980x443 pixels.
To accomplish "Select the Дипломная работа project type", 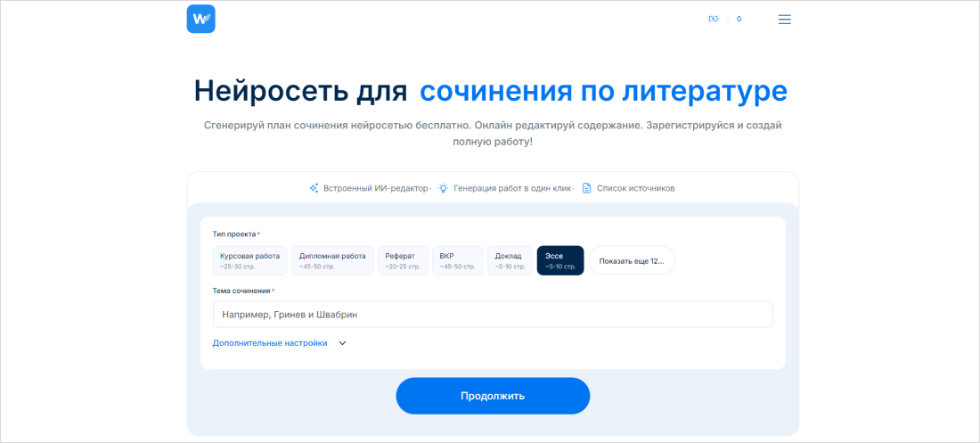I will tap(332, 260).
